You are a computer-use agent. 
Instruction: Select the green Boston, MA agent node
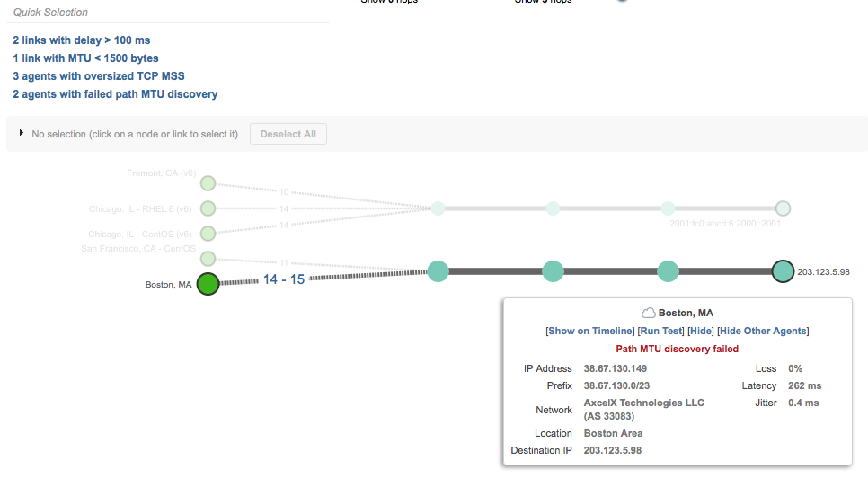208,284
